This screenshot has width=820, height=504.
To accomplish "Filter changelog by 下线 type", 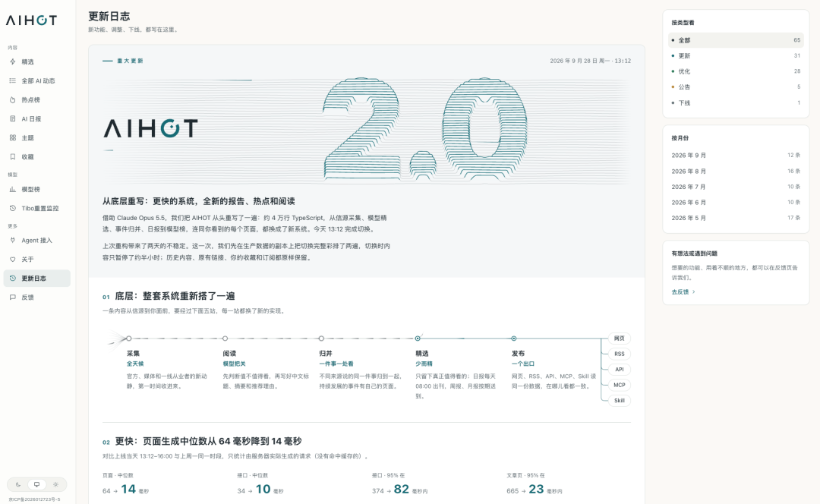I will click(x=736, y=102).
